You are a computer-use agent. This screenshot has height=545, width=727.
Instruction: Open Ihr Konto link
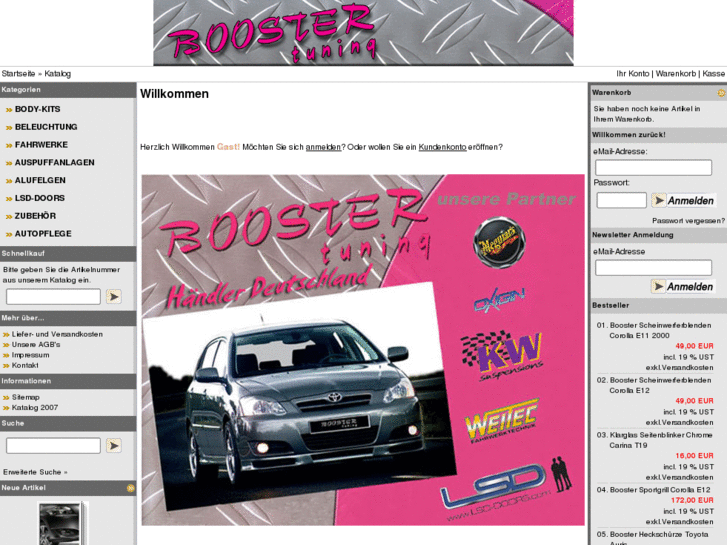[632, 74]
